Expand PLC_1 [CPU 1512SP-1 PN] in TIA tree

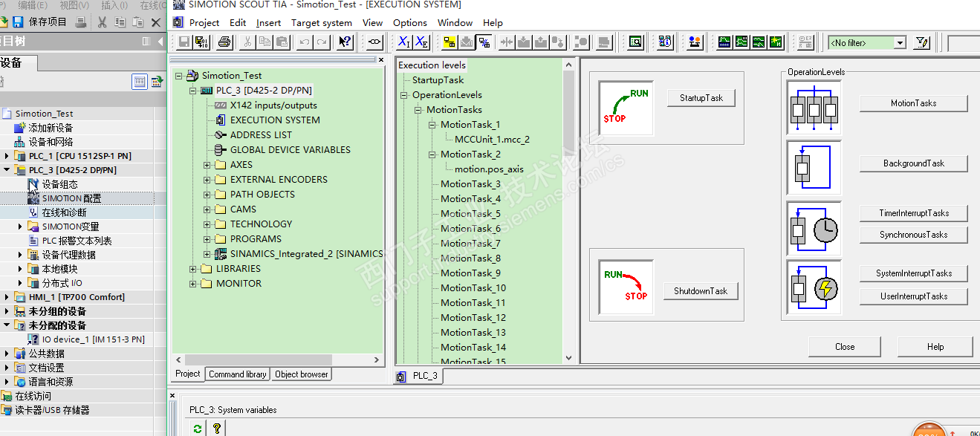(x=7, y=156)
